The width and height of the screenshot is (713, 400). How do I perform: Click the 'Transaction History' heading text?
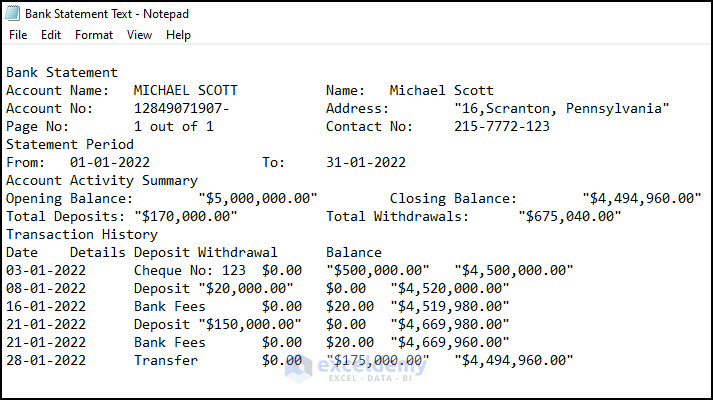click(x=82, y=235)
